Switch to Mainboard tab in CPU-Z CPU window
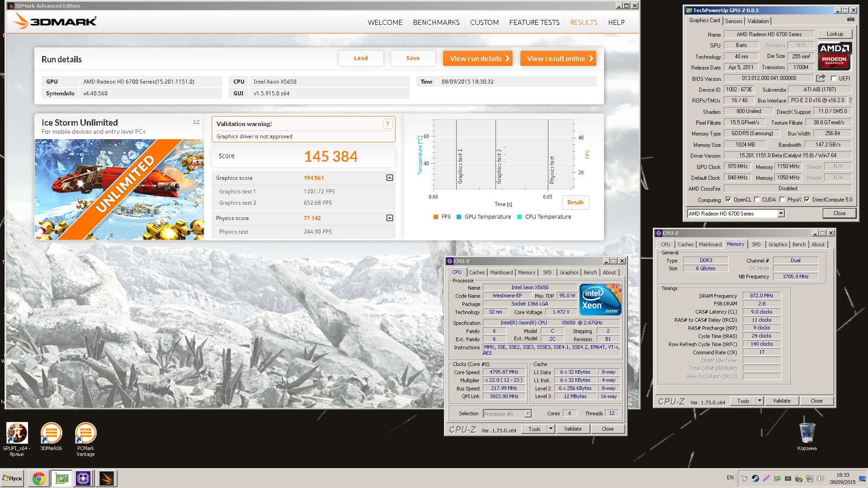Image resolution: width=868 pixels, height=488 pixels. pos(501,272)
